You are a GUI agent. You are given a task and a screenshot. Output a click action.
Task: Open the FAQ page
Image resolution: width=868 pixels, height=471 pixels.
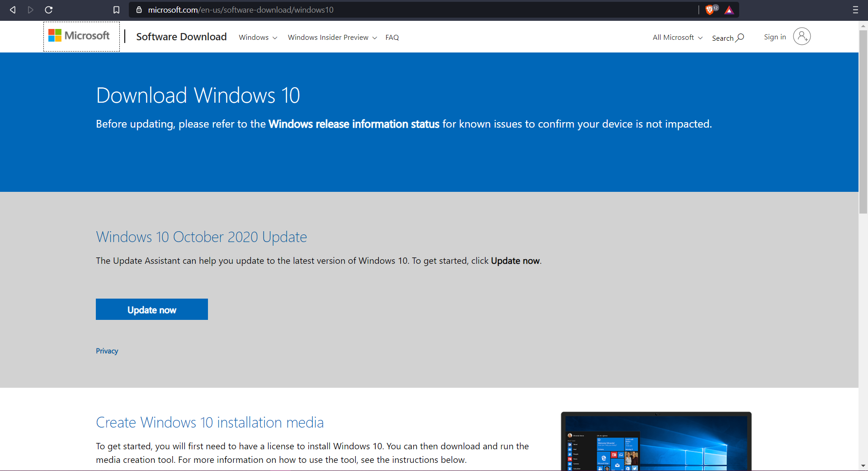(x=392, y=38)
